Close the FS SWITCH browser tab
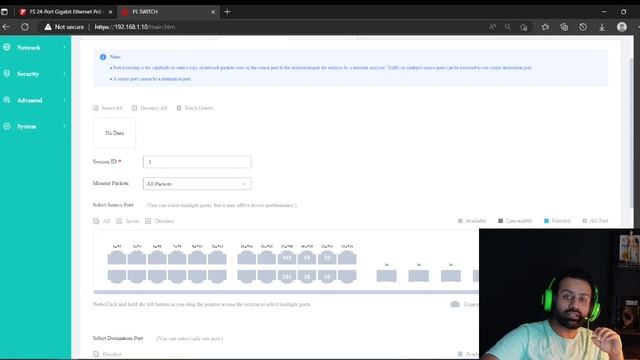Screen dimensions: 640x360 point(213,12)
